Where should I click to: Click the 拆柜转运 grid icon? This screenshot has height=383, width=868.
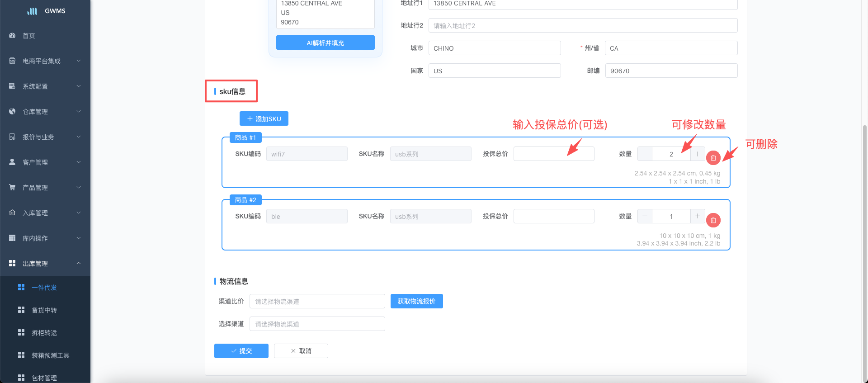(x=21, y=332)
